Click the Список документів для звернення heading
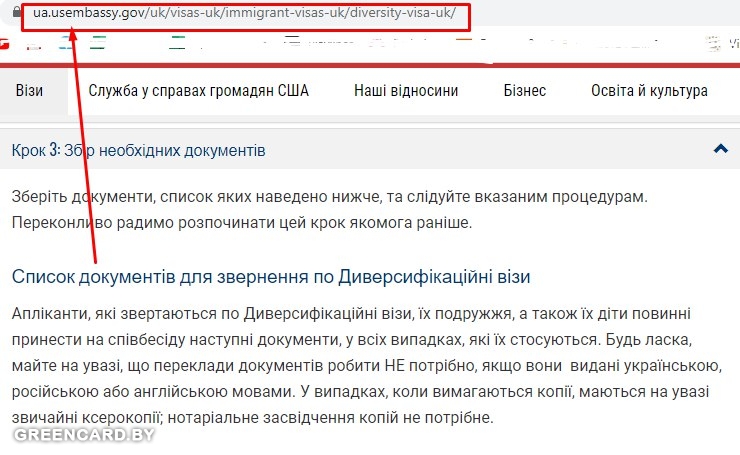Screen dimensions: 740x455 click(270, 276)
